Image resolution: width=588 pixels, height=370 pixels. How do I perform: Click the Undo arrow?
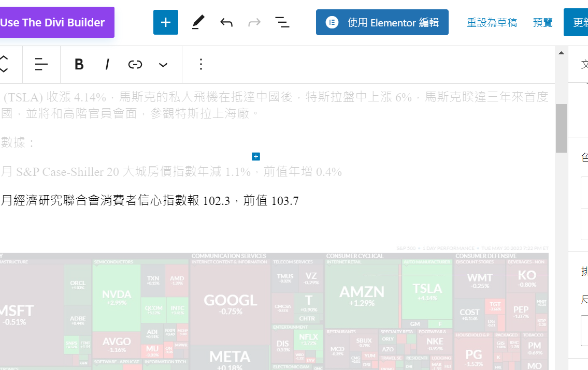click(x=226, y=22)
